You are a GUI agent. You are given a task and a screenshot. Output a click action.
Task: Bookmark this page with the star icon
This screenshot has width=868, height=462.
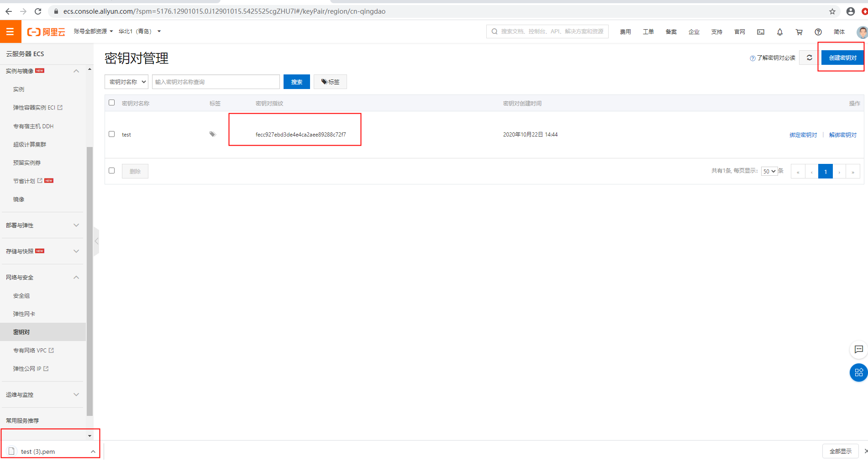pyautogui.click(x=832, y=11)
